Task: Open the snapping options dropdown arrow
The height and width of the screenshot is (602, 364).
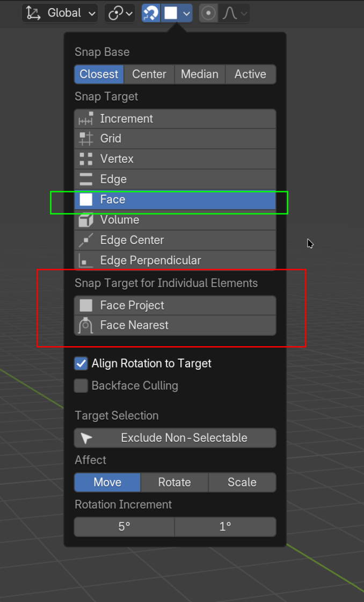Action: [x=186, y=13]
